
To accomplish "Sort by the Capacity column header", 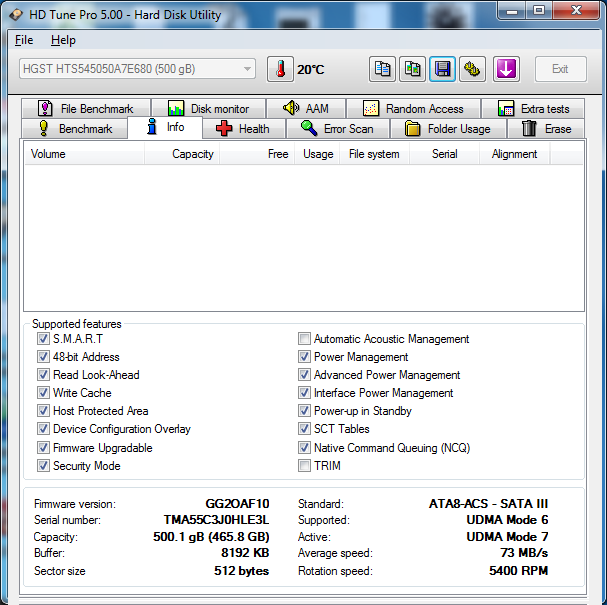I will (192, 154).
